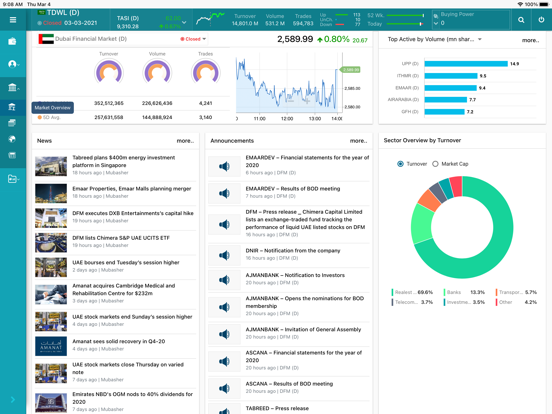
Task: Tap the Trades gauge icon
Action: coord(206,72)
